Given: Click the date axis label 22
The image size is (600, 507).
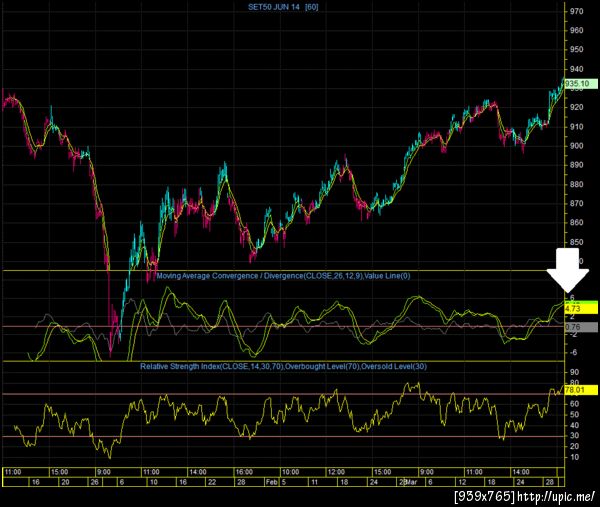Looking at the screenshot, I should point(212,482).
